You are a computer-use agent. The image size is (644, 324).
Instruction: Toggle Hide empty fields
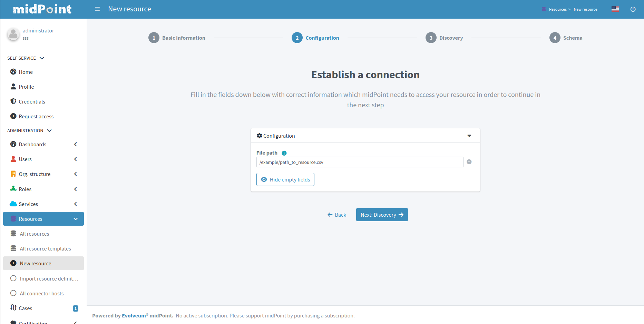[x=285, y=179]
